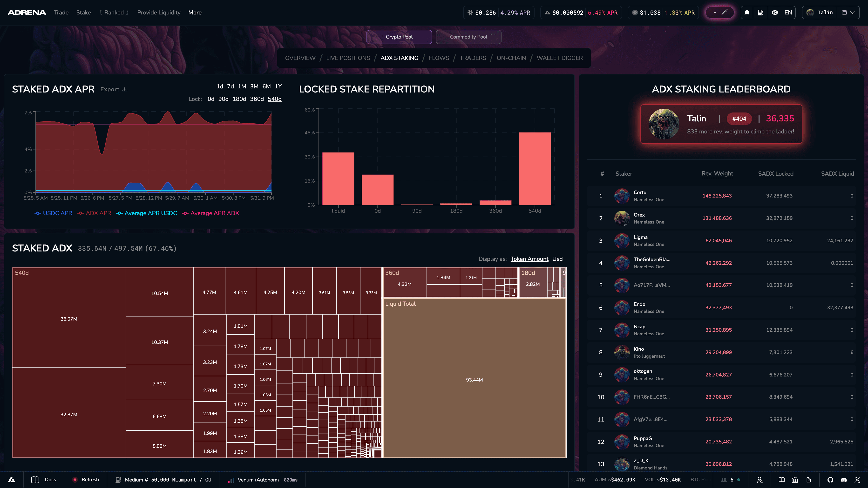
Task: Click the export download icon next to Export
Action: [x=125, y=89]
